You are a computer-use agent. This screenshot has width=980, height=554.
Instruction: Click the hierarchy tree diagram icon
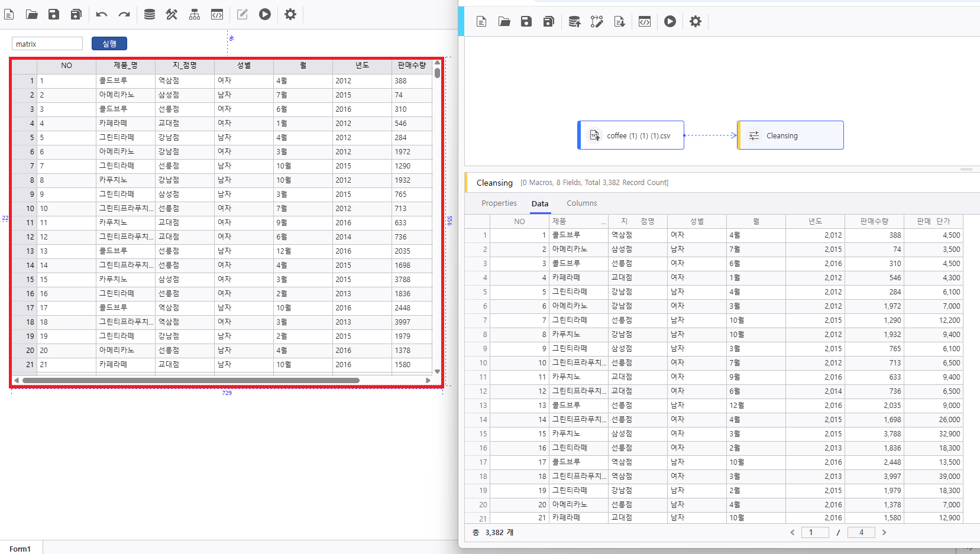195,14
